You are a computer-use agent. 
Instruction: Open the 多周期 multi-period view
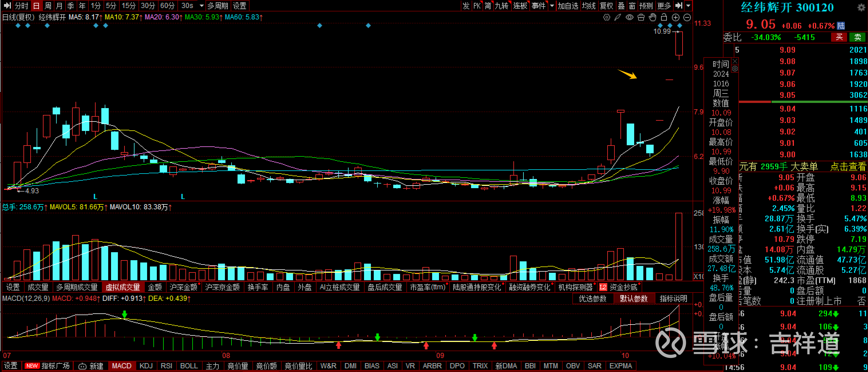pos(218,6)
